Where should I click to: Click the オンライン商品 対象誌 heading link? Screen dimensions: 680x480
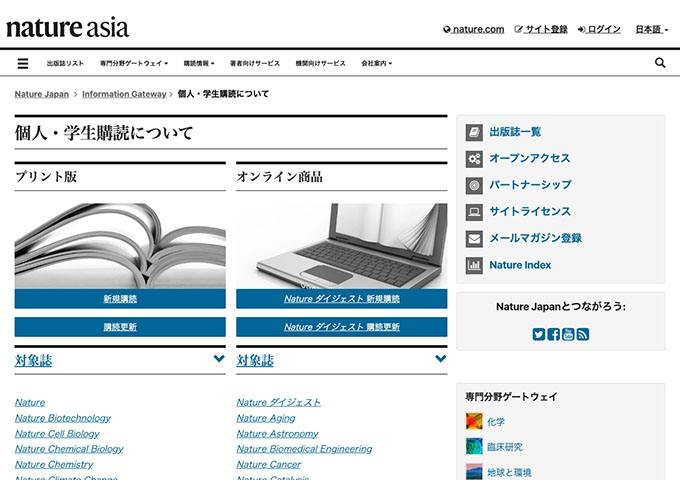pos(255,360)
